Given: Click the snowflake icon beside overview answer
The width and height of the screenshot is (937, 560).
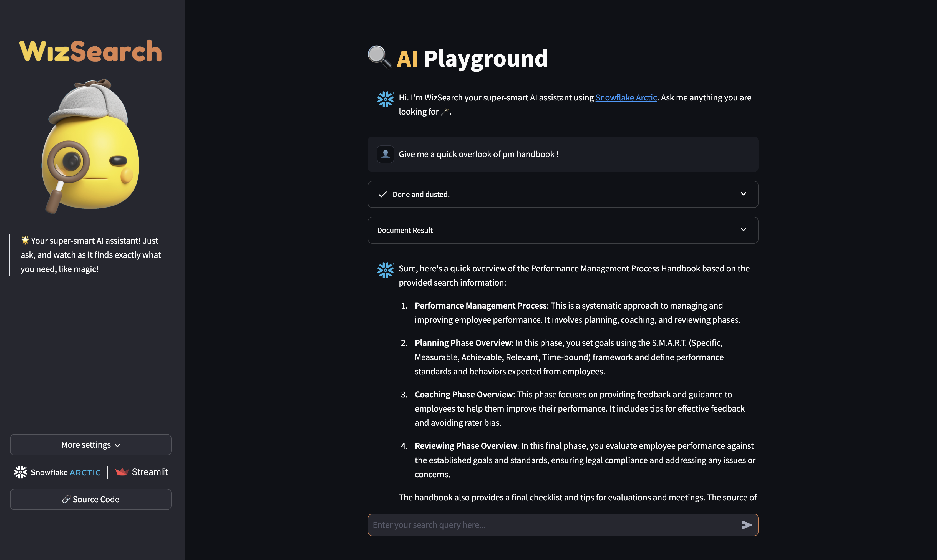Looking at the screenshot, I should tap(385, 270).
